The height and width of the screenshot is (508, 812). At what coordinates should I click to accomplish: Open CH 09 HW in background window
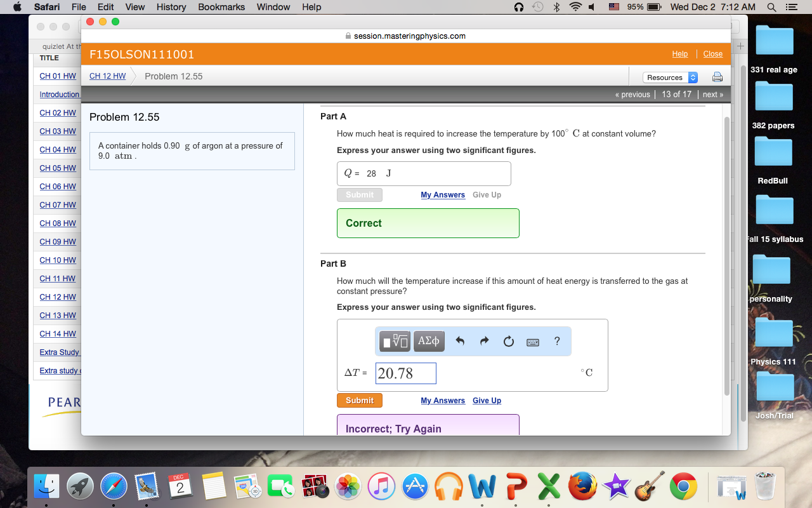coord(58,242)
